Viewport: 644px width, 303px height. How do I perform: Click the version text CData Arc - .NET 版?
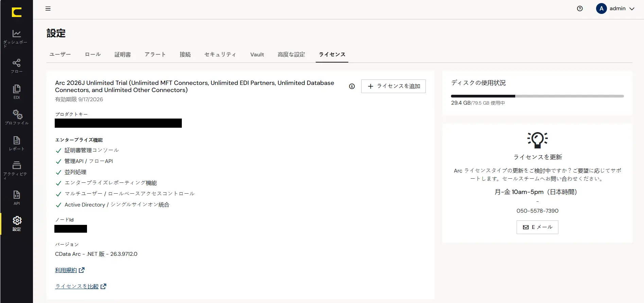coord(96,254)
